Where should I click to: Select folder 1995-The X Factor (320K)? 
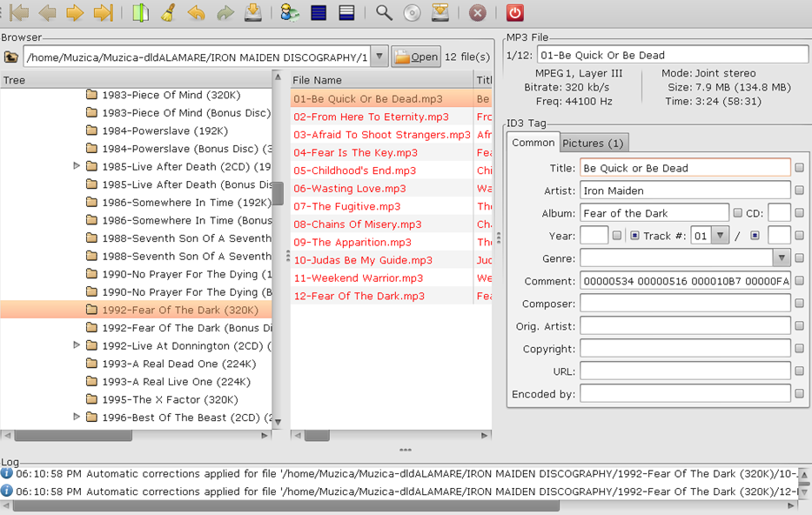(170, 399)
